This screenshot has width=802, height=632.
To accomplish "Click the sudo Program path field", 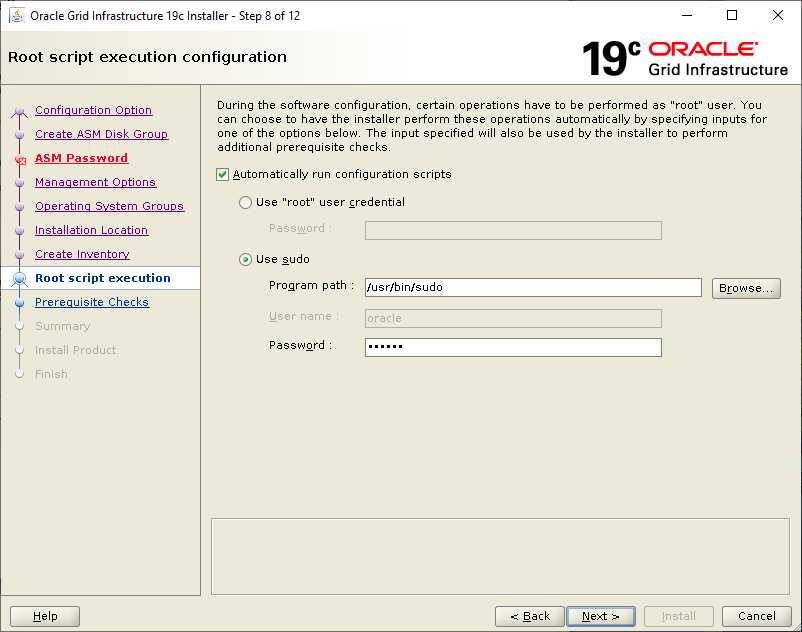I will (533, 287).
